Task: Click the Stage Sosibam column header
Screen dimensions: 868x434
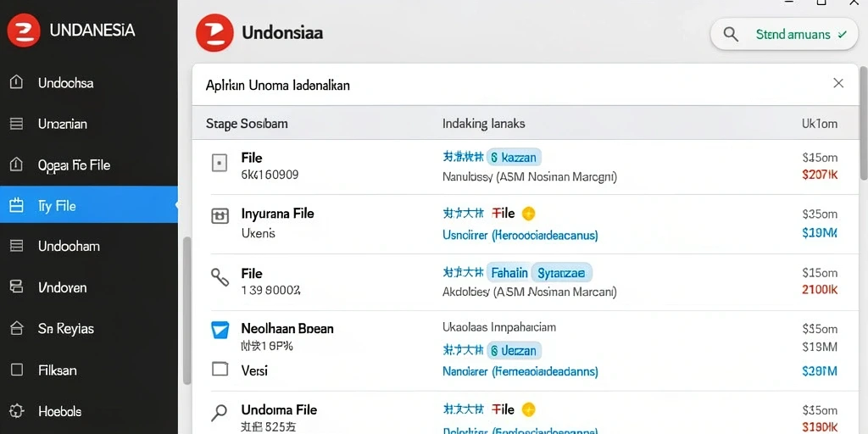Action: (x=247, y=124)
